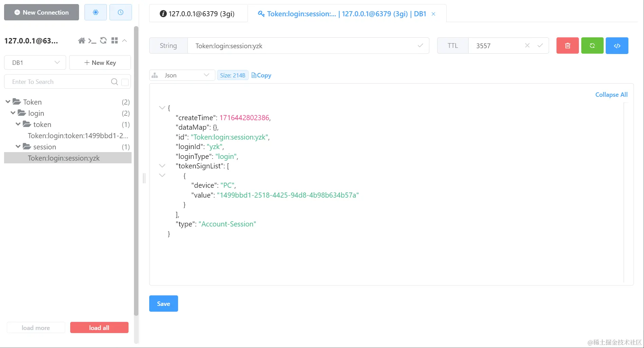Screen dimensions: 644x348
Task: Toggle the checkbox beside the search box
Action: [x=124, y=82]
